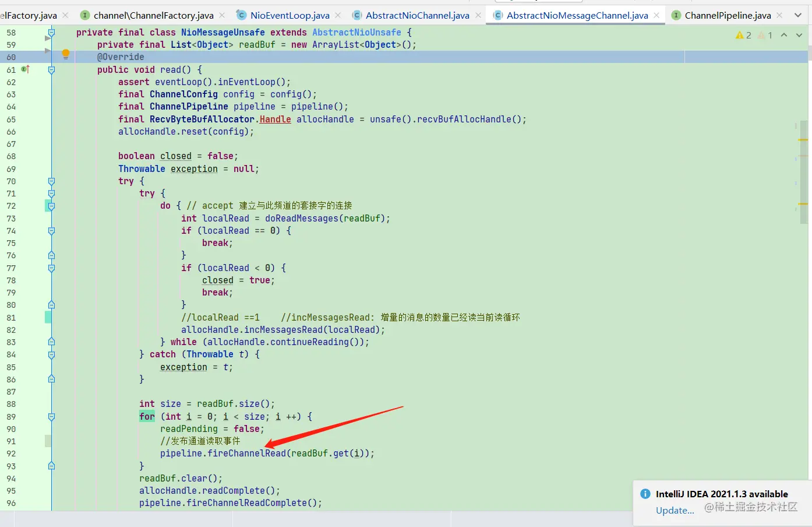Collapse the do loop fold on line 72
Viewport: 812px width, 527px height.
pyautogui.click(x=51, y=206)
